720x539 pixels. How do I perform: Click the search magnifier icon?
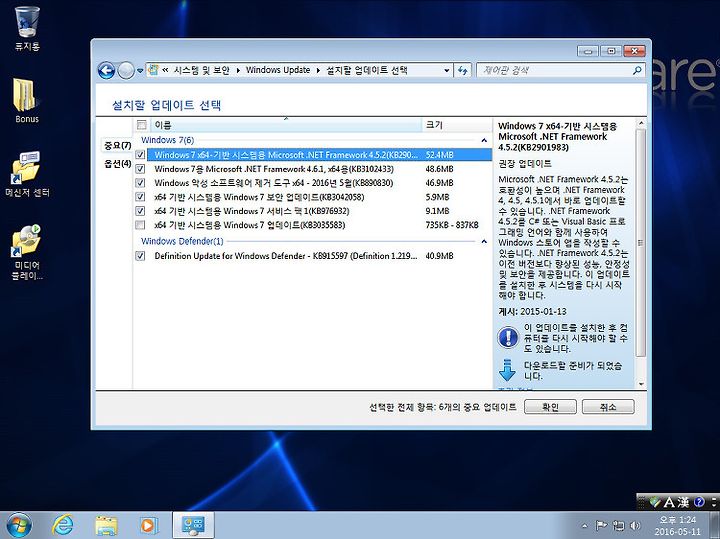click(x=637, y=70)
